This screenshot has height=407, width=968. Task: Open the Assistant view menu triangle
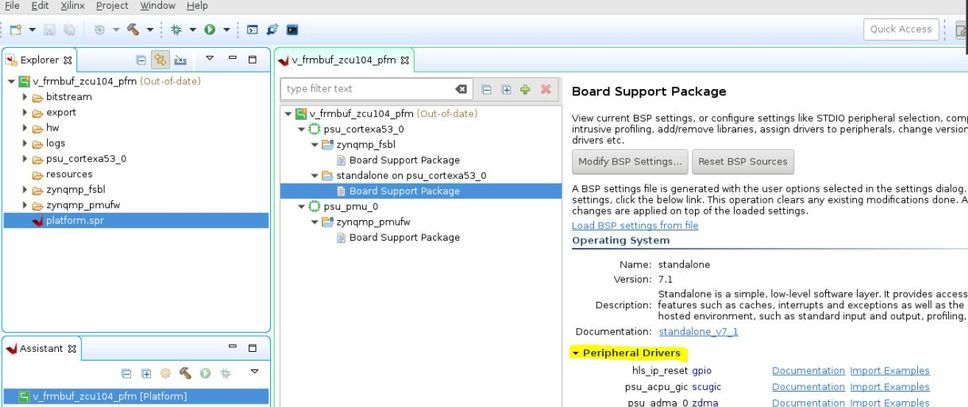click(254, 371)
